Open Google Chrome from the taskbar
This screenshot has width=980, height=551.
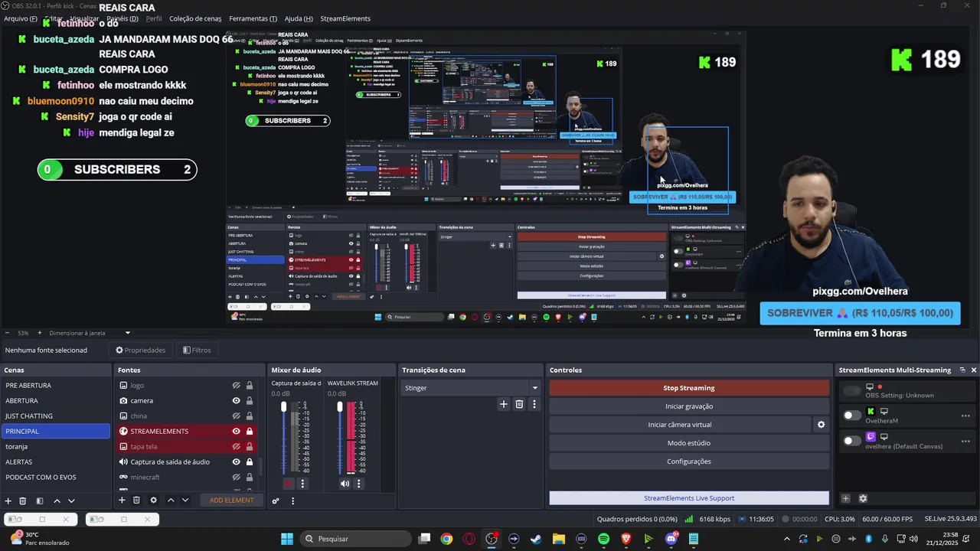pyautogui.click(x=446, y=539)
